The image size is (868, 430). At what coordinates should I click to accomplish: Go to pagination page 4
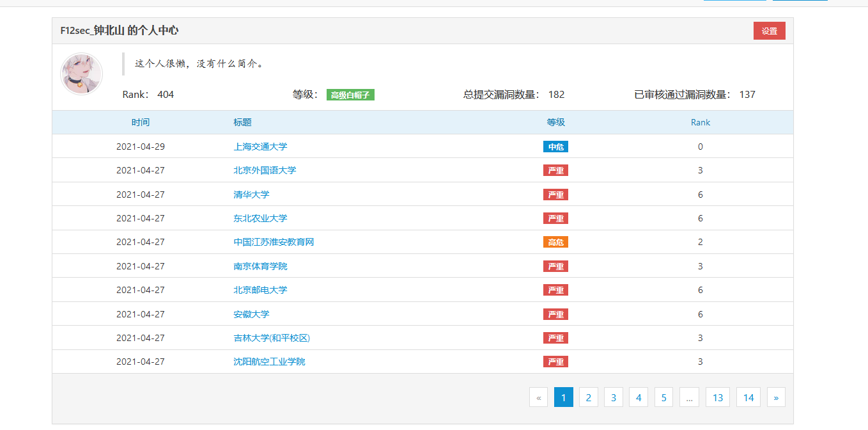(639, 397)
